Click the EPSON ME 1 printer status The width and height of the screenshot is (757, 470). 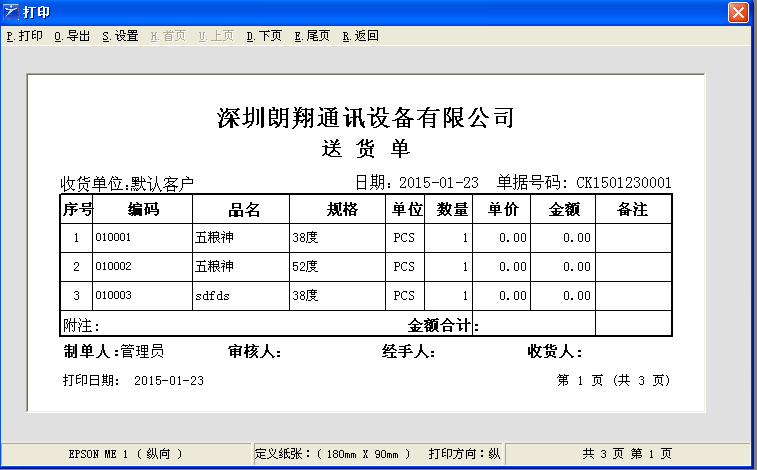click(x=125, y=453)
